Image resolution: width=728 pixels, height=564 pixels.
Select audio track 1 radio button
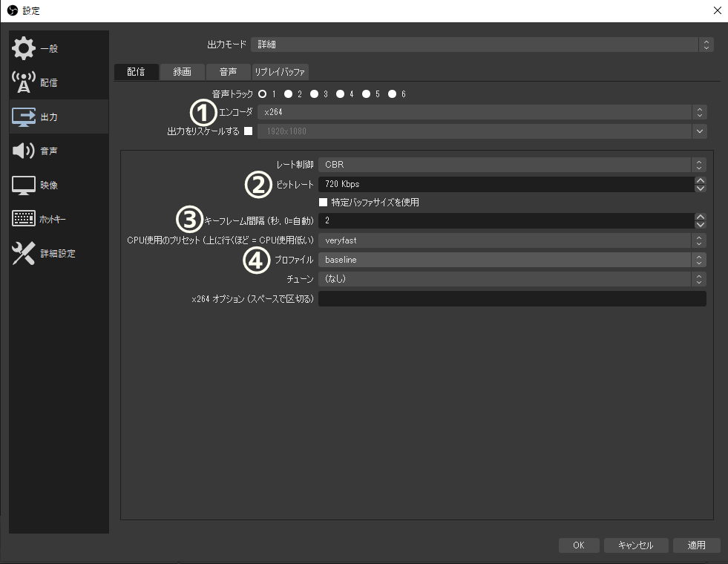tap(262, 94)
